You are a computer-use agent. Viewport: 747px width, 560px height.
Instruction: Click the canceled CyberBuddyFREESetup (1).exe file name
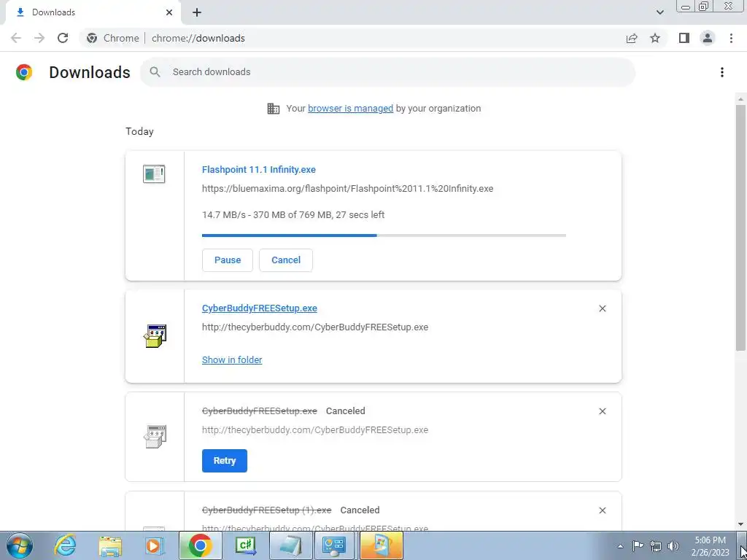tap(266, 510)
